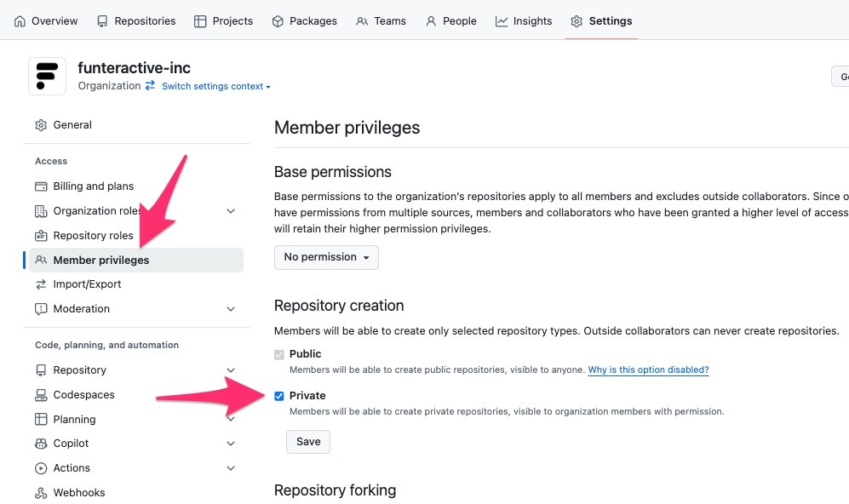This screenshot has width=849, height=504.
Task: Click the Import/Export arrows icon
Action: tap(41, 284)
